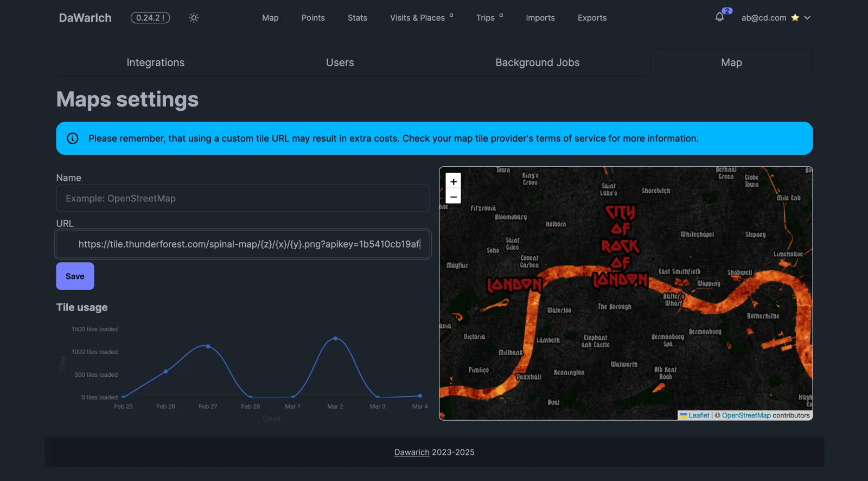Click the 'Rotherhithe' label on the map

point(763,316)
